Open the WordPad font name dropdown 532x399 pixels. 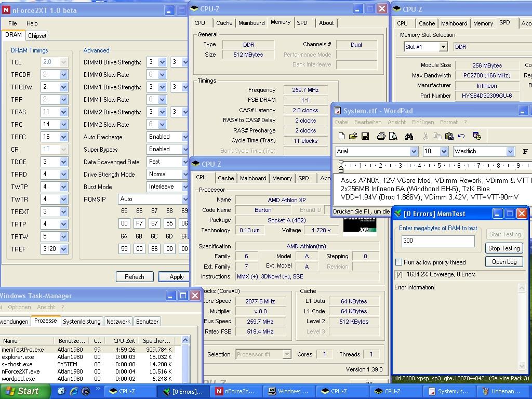click(414, 151)
